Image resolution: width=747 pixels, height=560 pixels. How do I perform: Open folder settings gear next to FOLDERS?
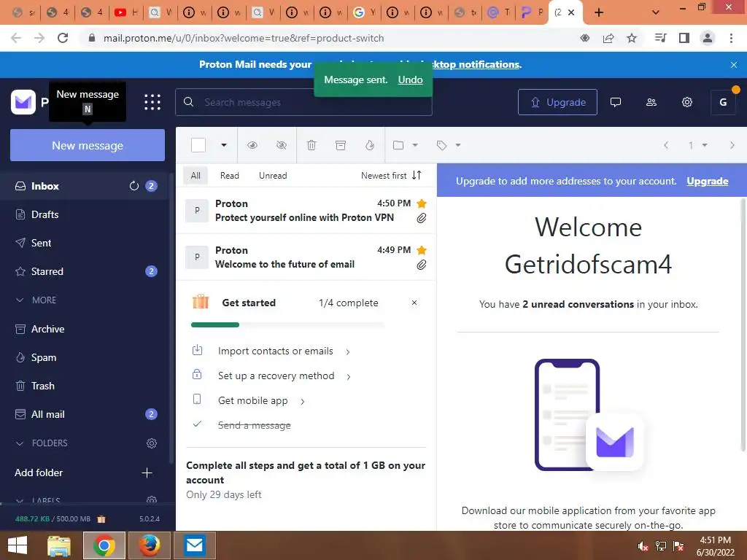[x=152, y=443]
